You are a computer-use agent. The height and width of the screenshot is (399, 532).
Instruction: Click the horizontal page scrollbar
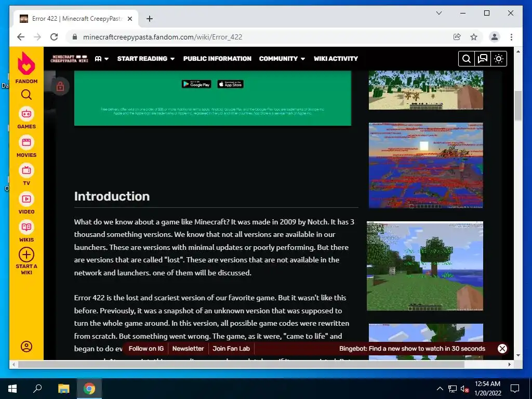tap(241, 364)
